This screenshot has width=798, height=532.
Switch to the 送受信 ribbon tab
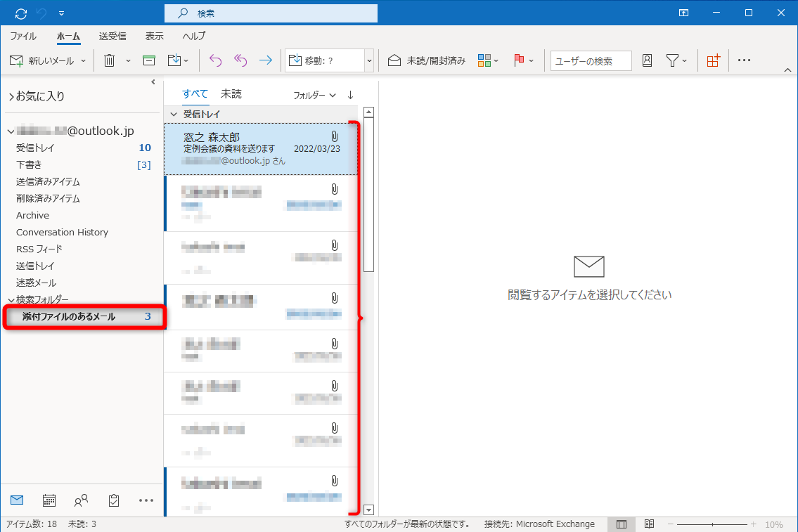tap(112, 36)
